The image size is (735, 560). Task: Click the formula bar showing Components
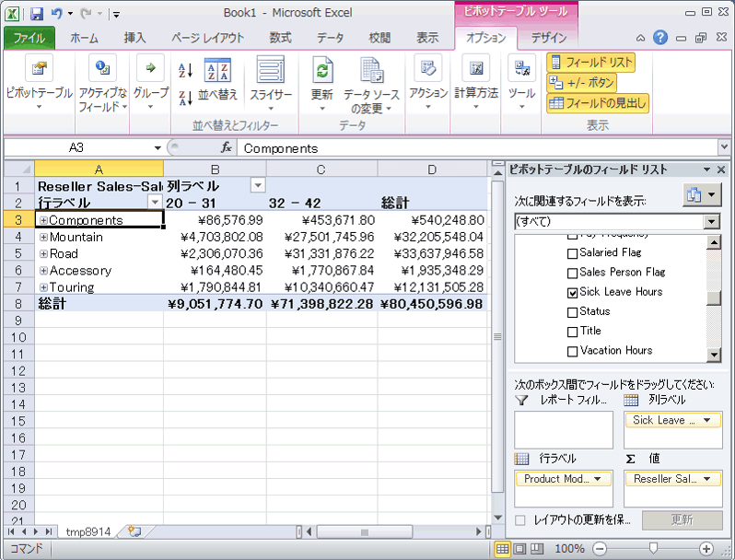pos(478,148)
